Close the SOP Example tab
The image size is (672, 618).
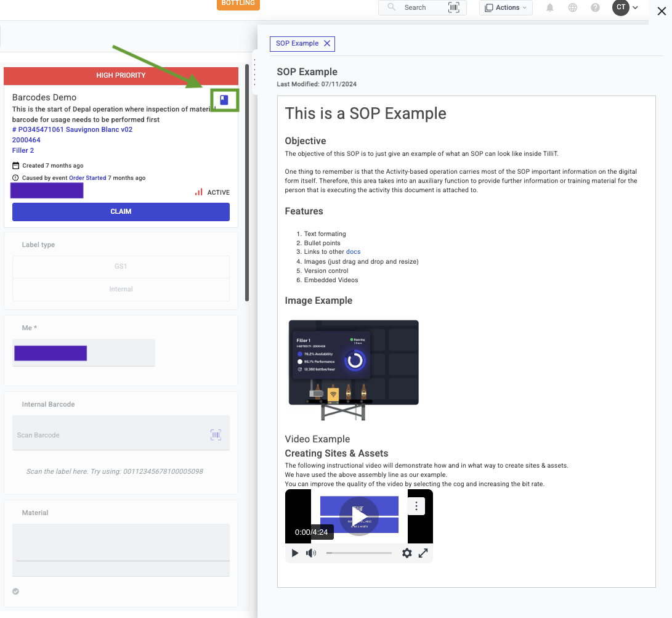click(327, 43)
